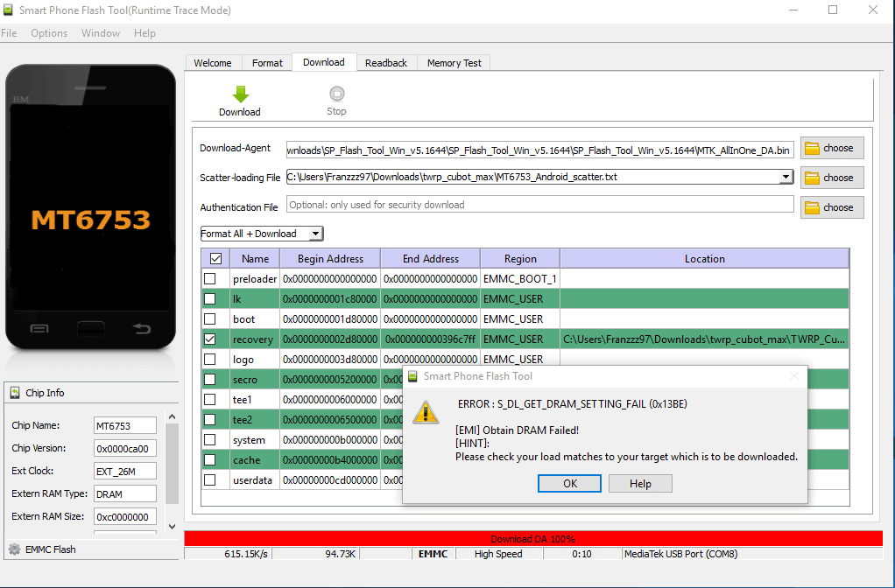Click the Name column header
The image size is (895, 588).
[255, 259]
